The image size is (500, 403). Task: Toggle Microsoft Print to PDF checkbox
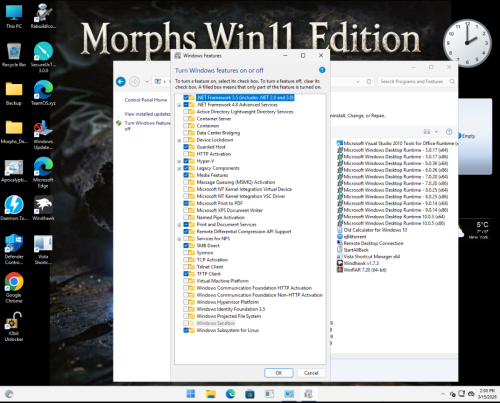point(186,203)
